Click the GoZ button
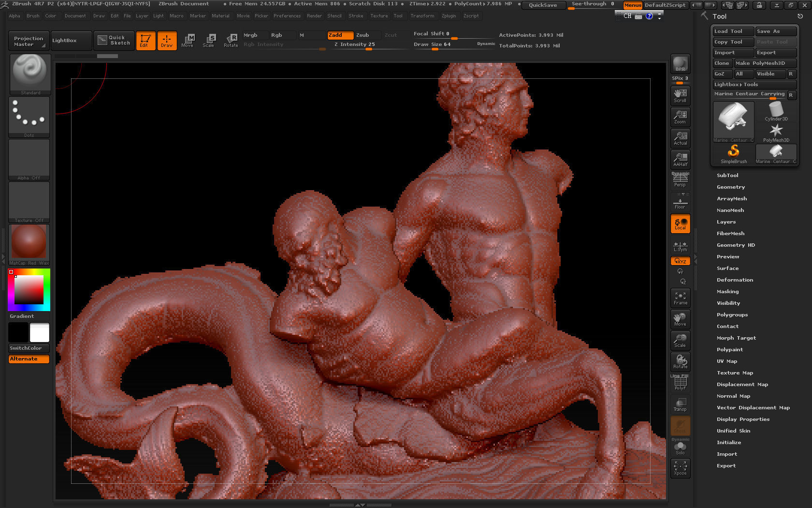The image size is (812, 508). pyautogui.click(x=723, y=74)
